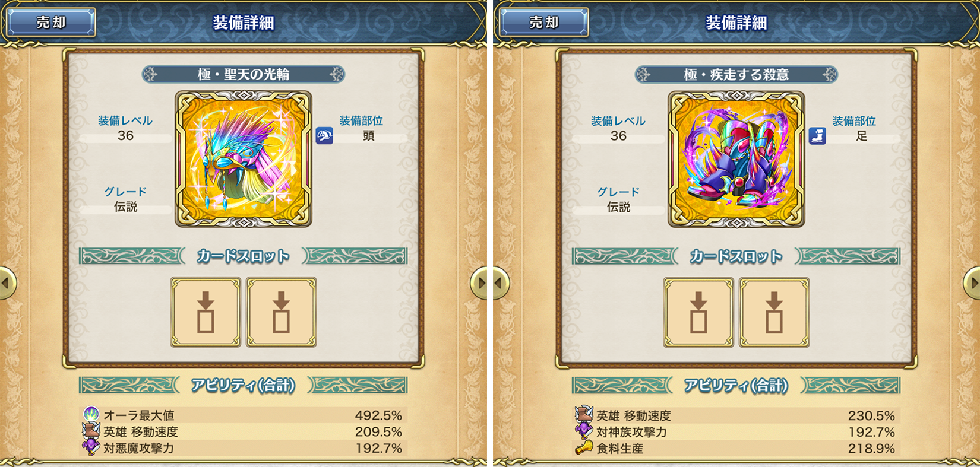Go to previous equipment on the left panel
This screenshot has height=467, width=980.
[x=7, y=283]
